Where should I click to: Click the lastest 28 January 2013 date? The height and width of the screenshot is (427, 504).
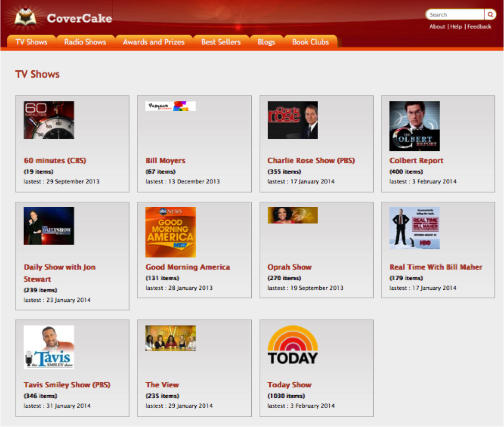point(179,288)
